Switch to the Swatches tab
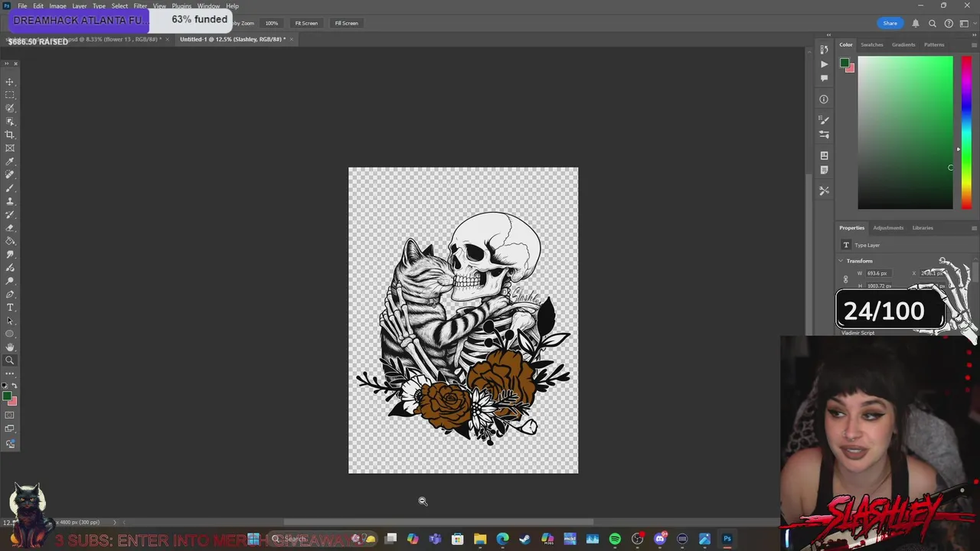The width and height of the screenshot is (980, 551). click(x=871, y=44)
